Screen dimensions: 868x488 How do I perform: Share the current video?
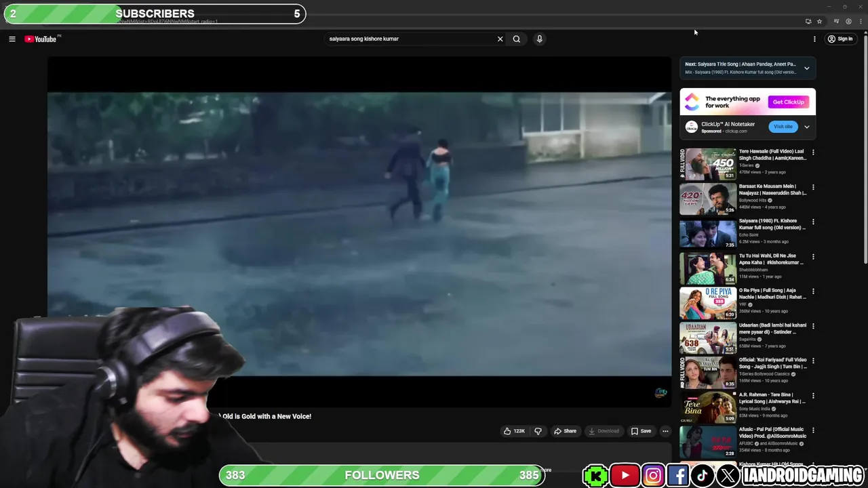(565, 431)
